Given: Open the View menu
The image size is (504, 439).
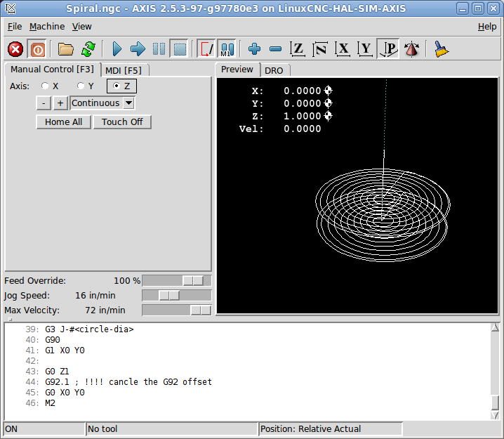Looking at the screenshot, I should [x=81, y=27].
